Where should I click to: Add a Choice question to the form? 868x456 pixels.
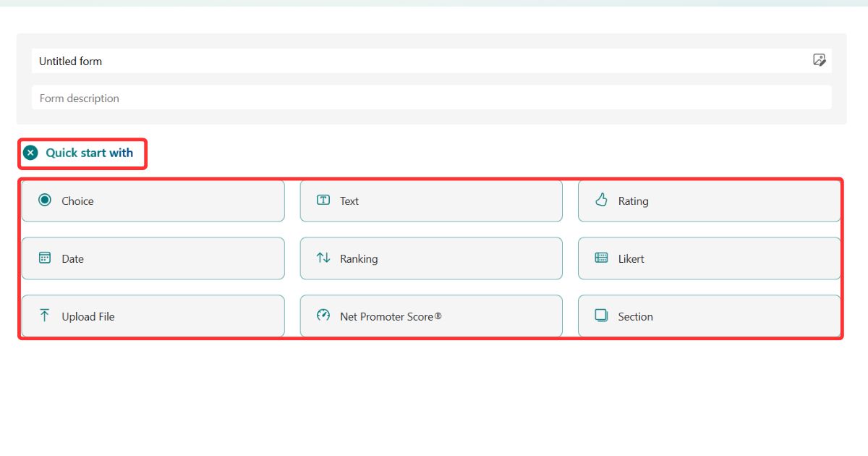[153, 200]
